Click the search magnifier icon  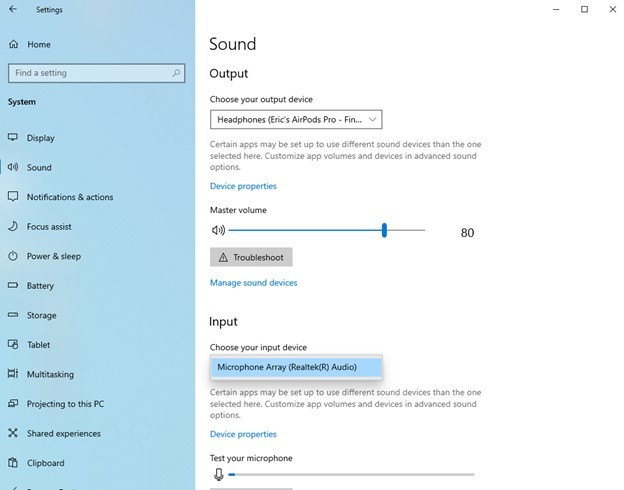[x=176, y=73]
